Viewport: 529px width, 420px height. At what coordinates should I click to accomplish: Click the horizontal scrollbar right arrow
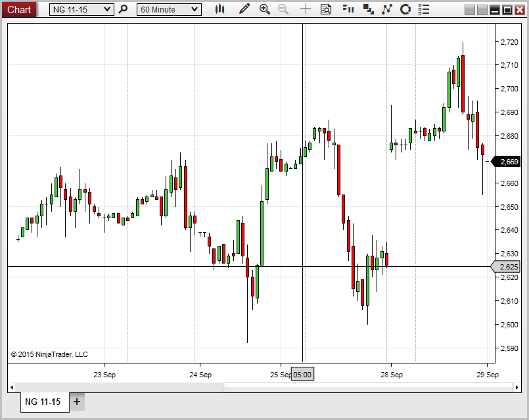tap(517, 387)
